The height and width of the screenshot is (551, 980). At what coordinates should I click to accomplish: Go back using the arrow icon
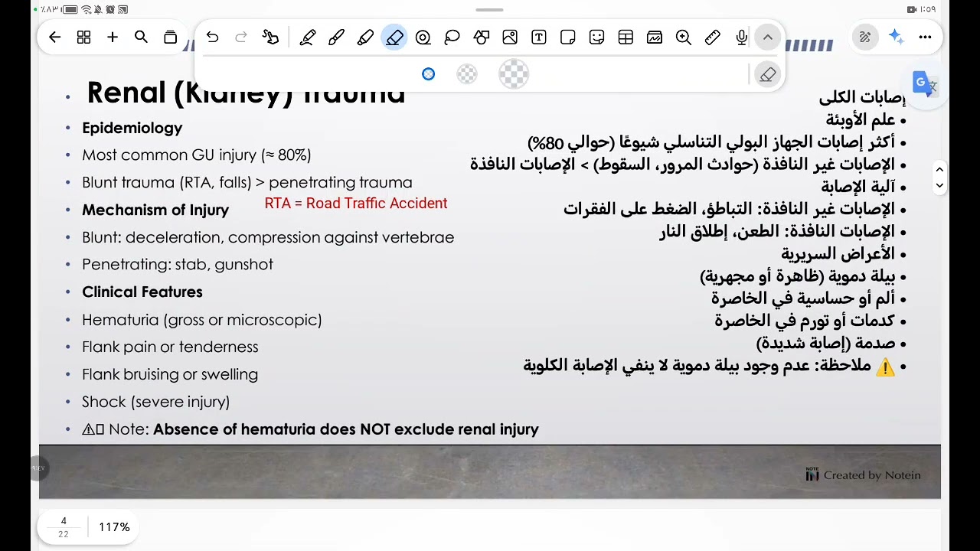pyautogui.click(x=54, y=37)
